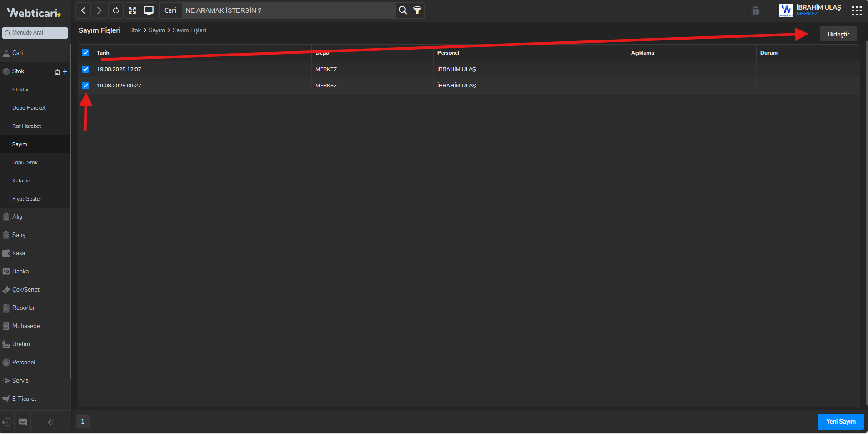Uncheck the 19.08.2025 12:07 row checkbox

[85, 69]
